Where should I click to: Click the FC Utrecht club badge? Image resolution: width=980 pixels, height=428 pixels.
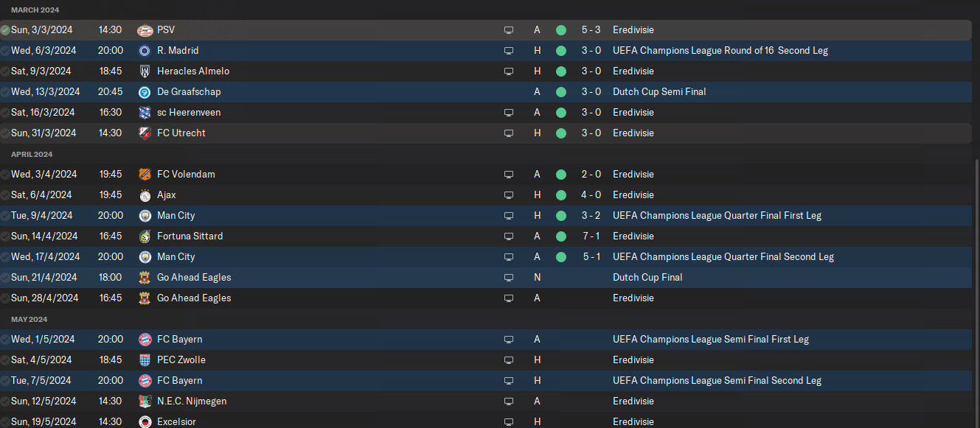145,133
